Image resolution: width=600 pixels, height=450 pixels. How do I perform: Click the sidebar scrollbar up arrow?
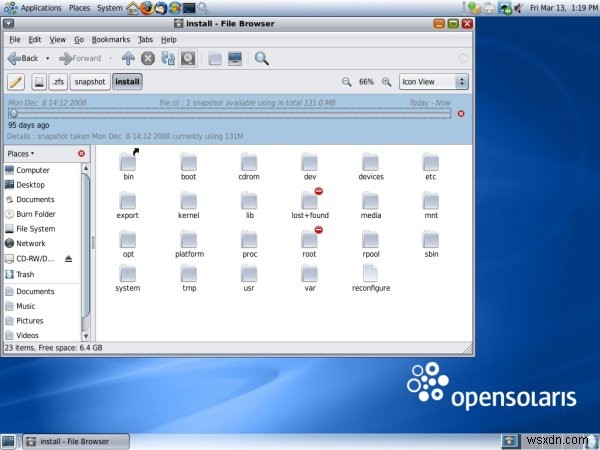click(x=86, y=168)
